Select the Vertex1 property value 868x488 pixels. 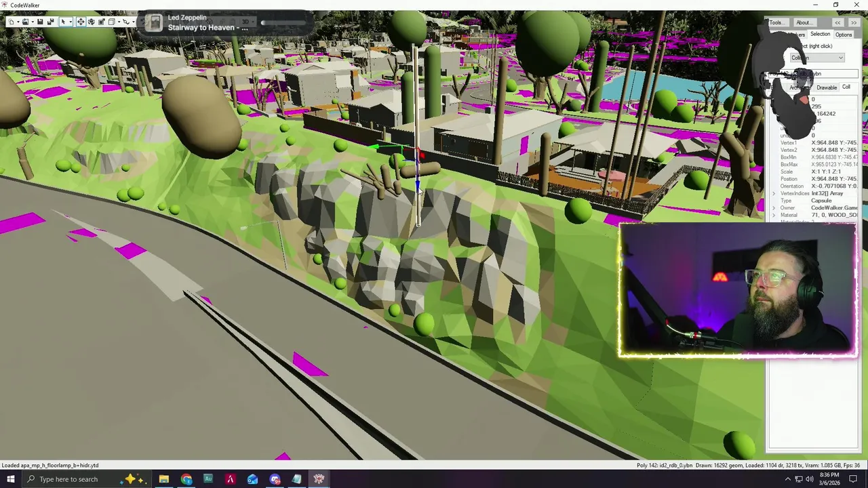834,143
